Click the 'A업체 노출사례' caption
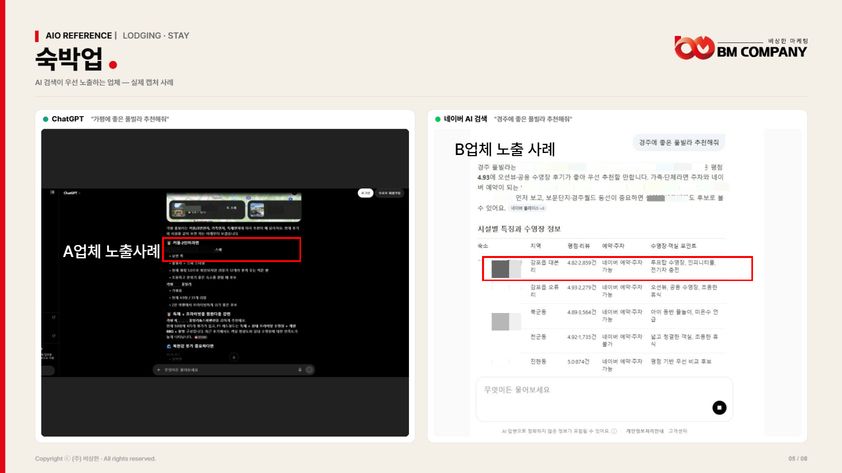842x473 pixels. pyautogui.click(x=111, y=251)
